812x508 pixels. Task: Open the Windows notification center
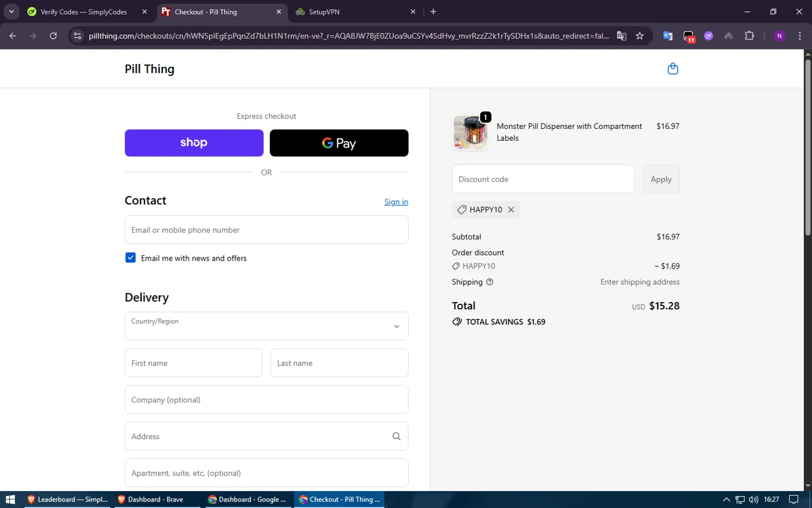point(794,499)
